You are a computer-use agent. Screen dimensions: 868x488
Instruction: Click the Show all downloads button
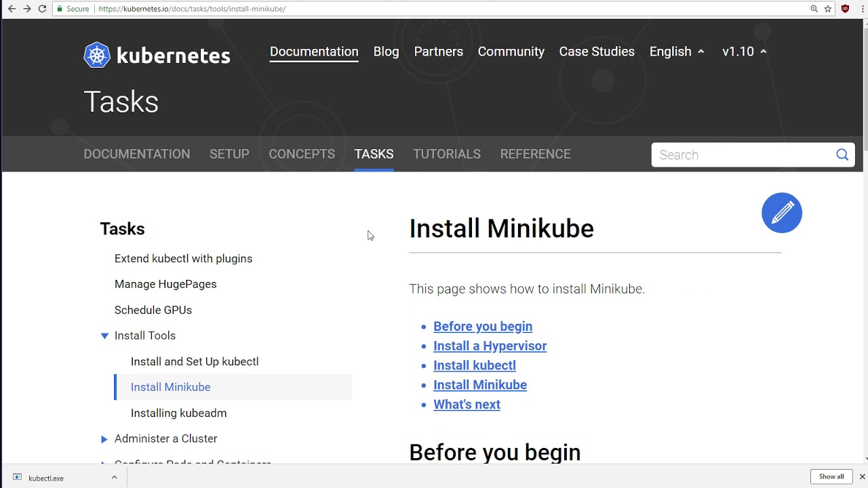click(831, 476)
